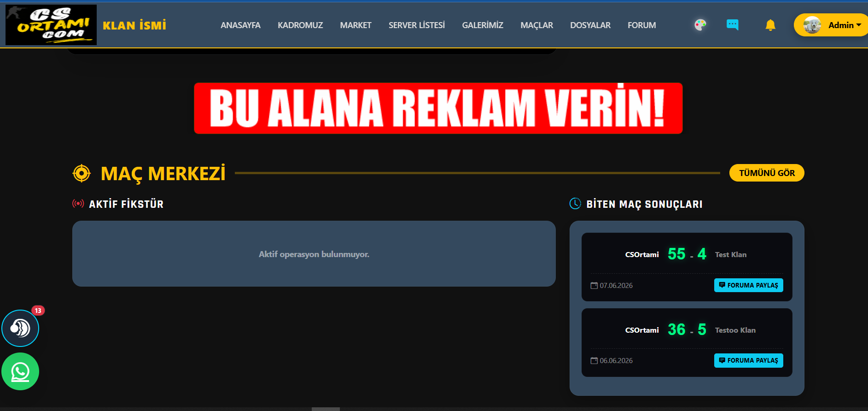Open the Forum menu item
This screenshot has height=411, width=868.
pos(642,25)
